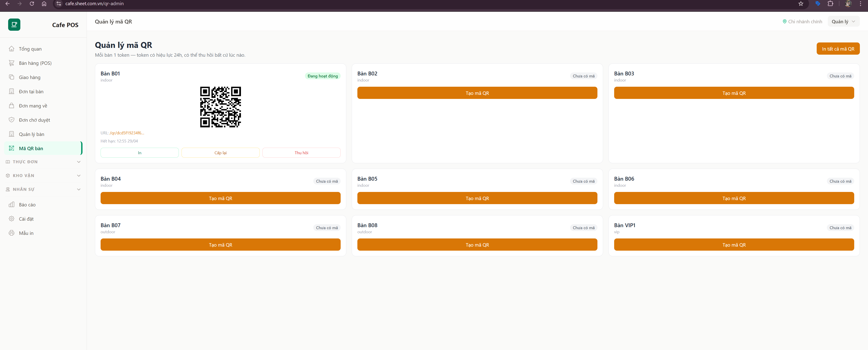
Task: Create QR code for Bàn B08
Action: [477, 245]
